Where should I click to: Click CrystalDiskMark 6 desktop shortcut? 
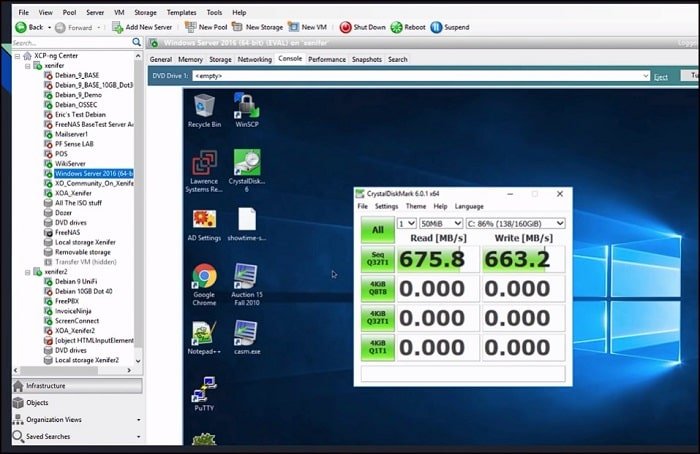point(246,171)
